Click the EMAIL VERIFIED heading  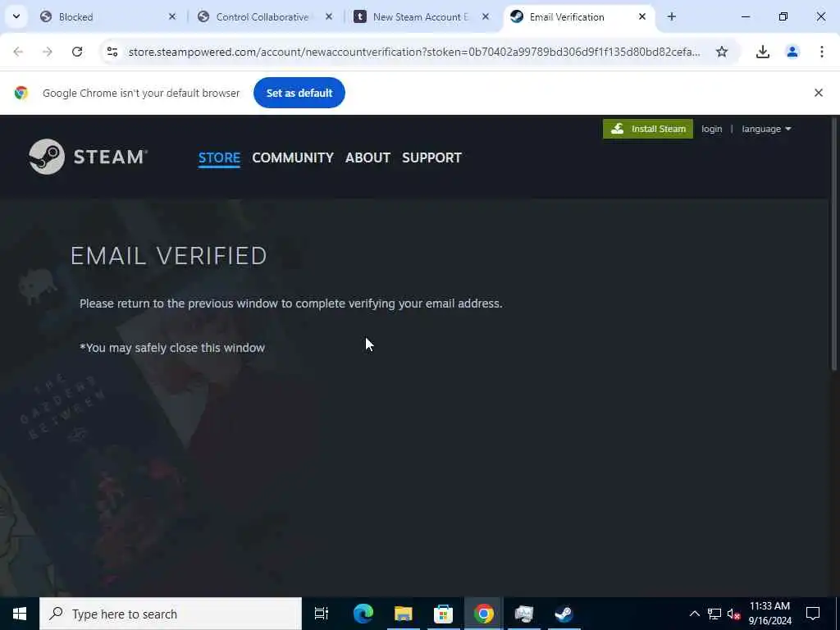pos(169,256)
